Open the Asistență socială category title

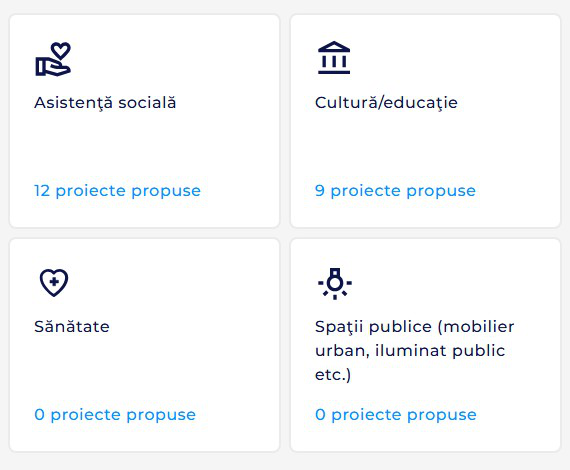[x=105, y=103]
